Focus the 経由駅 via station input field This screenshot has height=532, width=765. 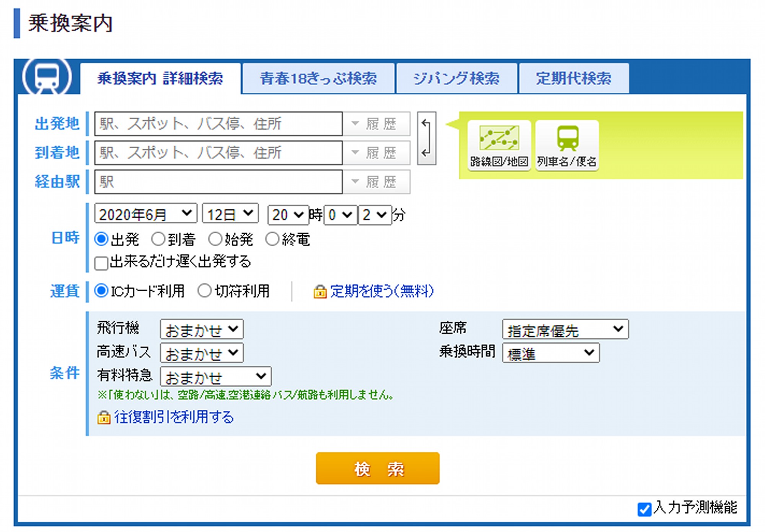pos(218,182)
